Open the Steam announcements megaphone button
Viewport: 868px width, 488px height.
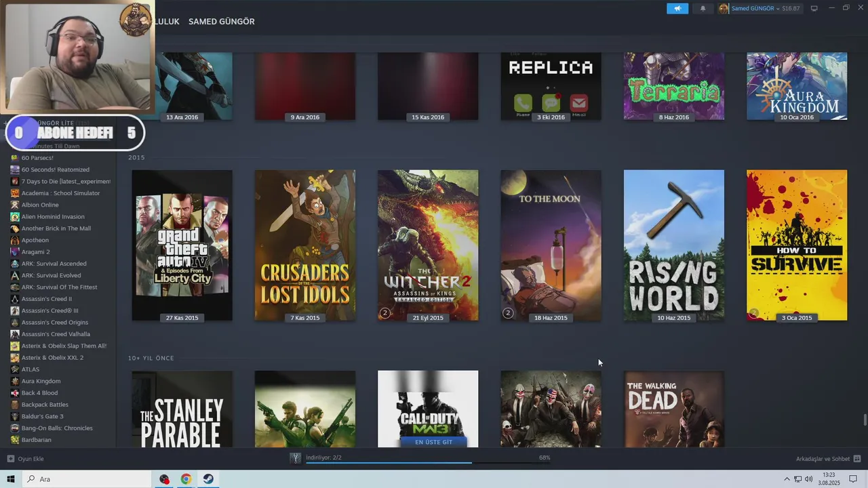pos(677,8)
